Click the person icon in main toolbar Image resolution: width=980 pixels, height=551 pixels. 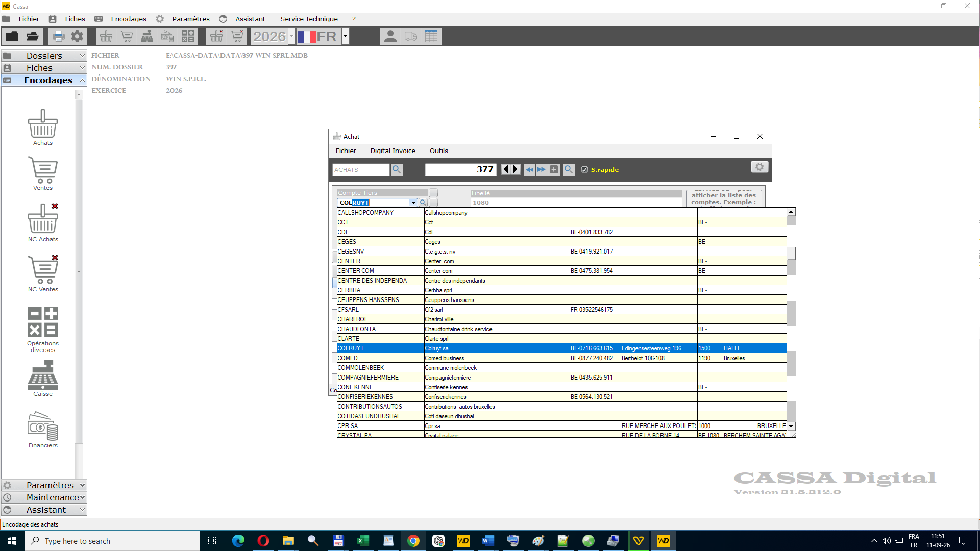pos(390,36)
